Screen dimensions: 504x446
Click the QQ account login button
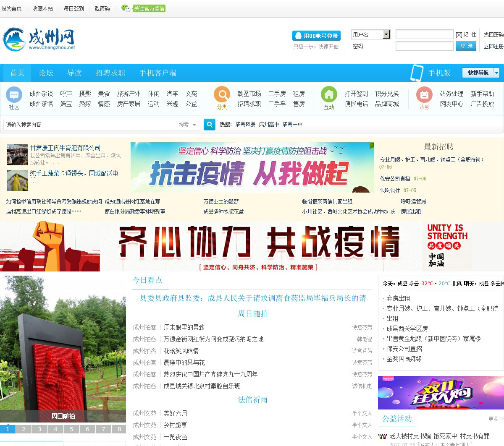pyautogui.click(x=316, y=36)
